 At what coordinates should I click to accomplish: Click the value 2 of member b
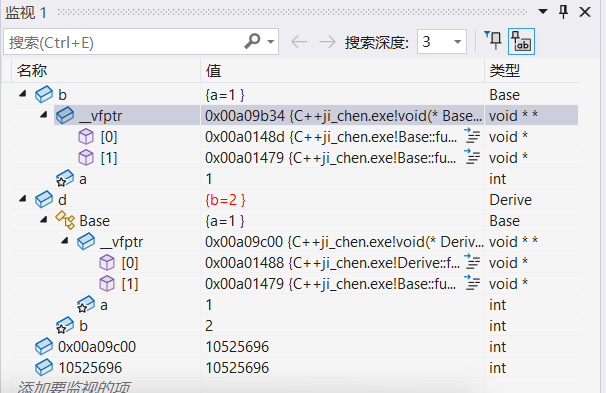point(209,326)
